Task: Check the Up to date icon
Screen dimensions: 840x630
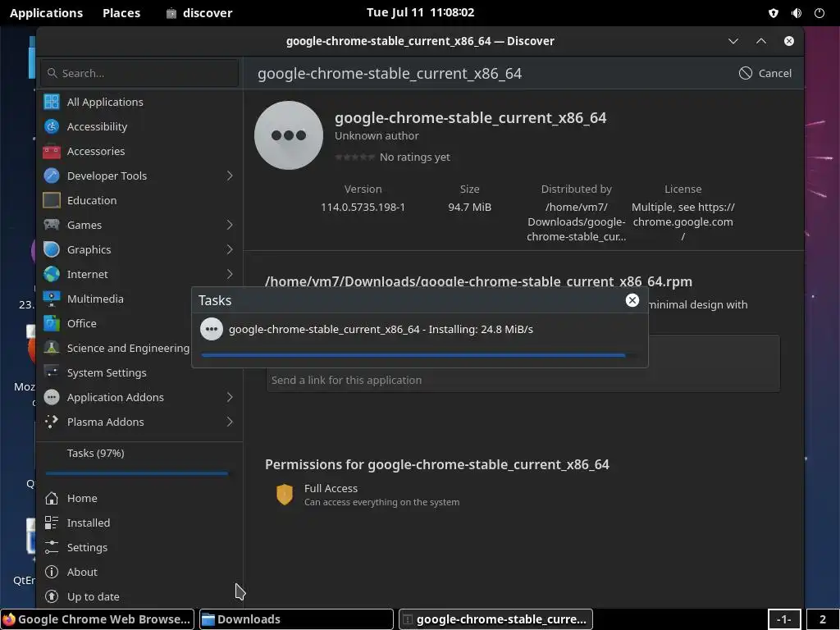Action: tap(52, 597)
